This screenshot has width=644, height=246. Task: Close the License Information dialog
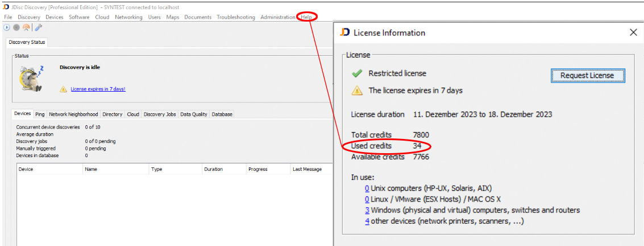tap(633, 32)
